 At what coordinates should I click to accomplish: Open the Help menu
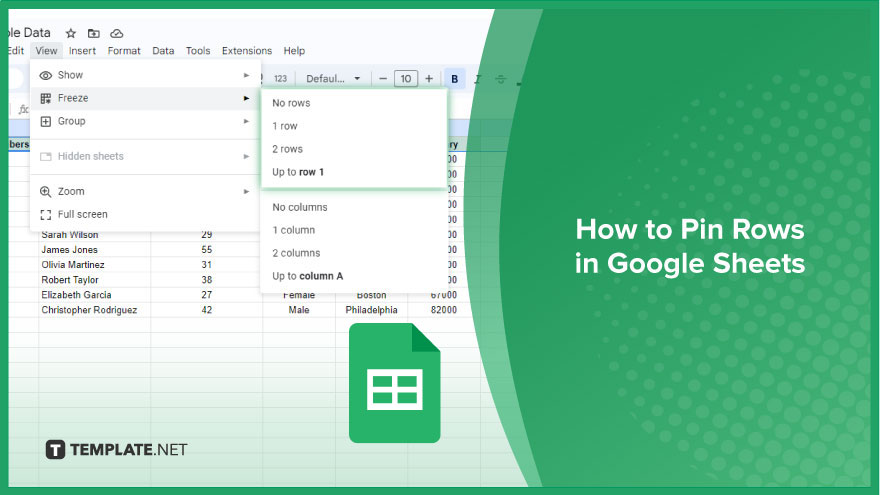click(x=294, y=51)
